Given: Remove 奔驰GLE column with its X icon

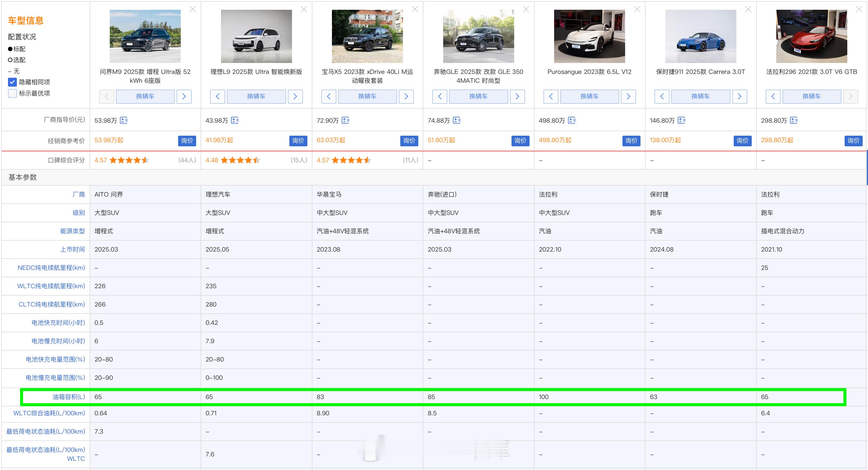Looking at the screenshot, I should (526, 9).
